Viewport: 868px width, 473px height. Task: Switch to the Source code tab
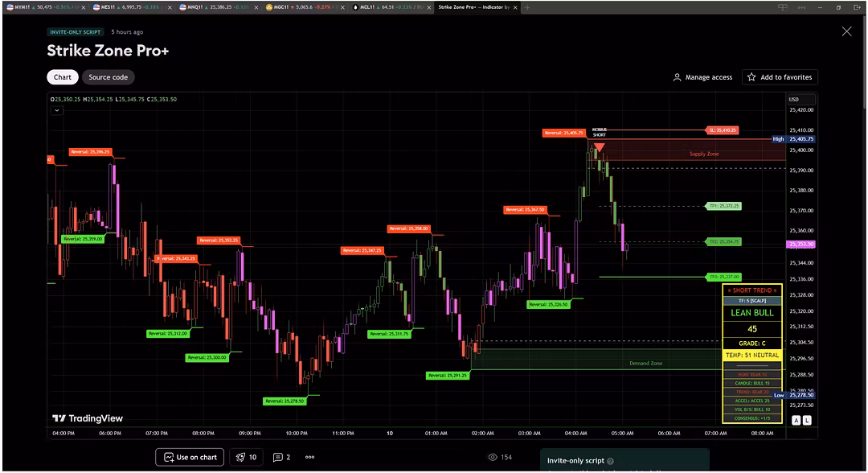[x=108, y=77]
